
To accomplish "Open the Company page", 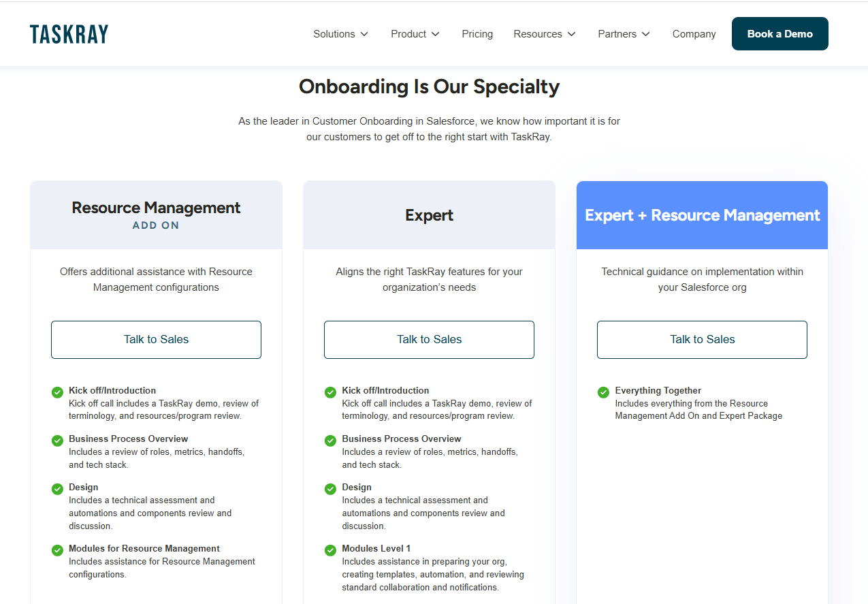I will 694,34.
